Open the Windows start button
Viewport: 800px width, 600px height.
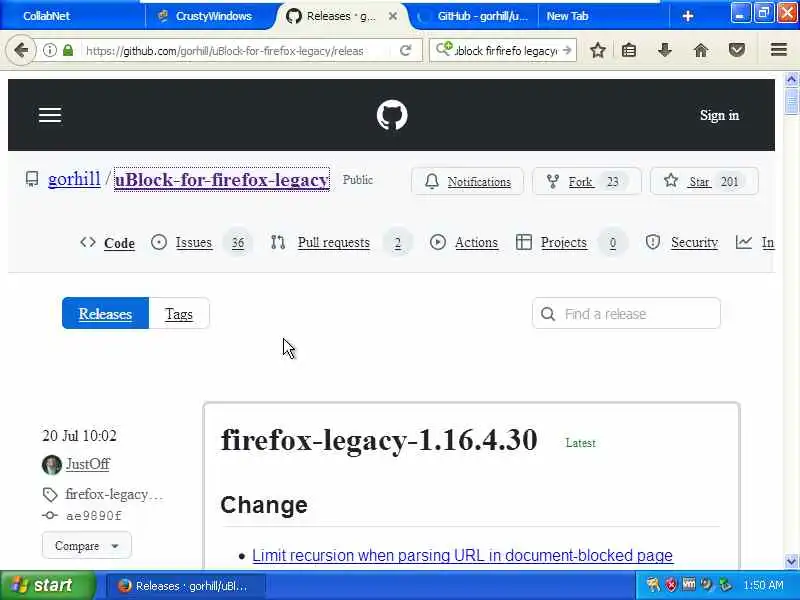tap(48, 585)
